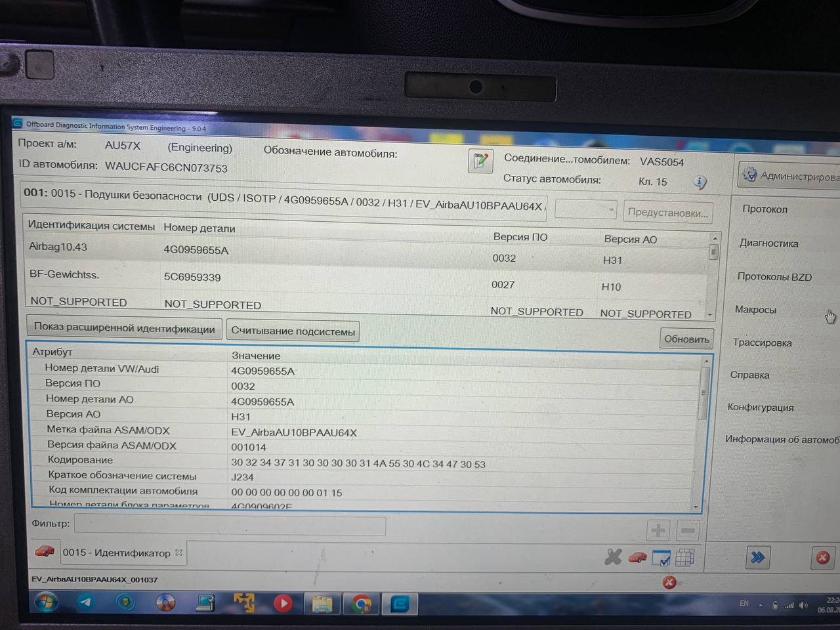
Task: Click the EN language indicator
Action: coord(744,603)
